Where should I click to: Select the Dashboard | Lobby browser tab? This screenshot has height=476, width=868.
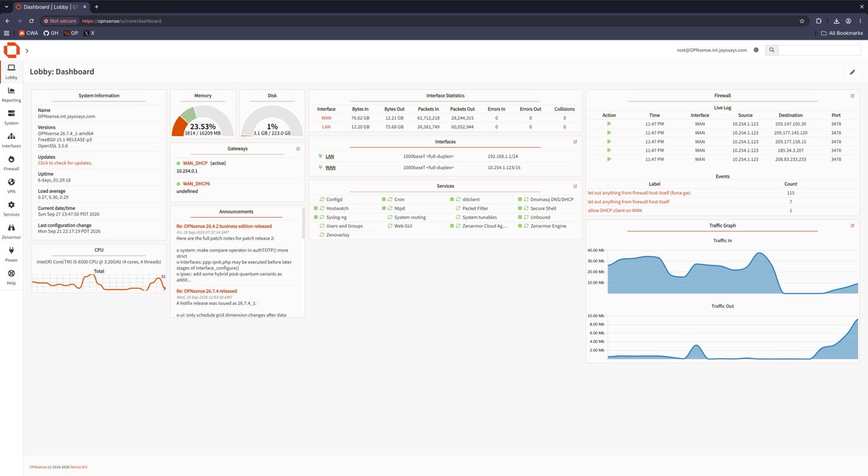[x=52, y=7]
